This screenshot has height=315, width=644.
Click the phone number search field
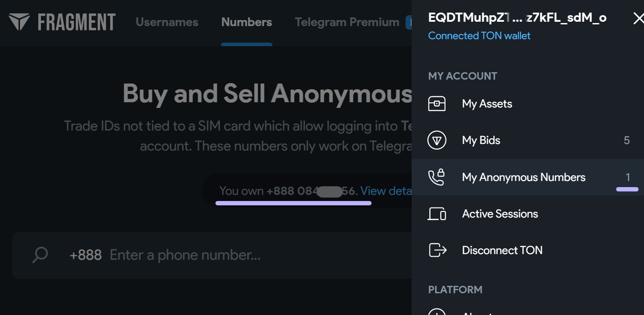click(x=196, y=255)
